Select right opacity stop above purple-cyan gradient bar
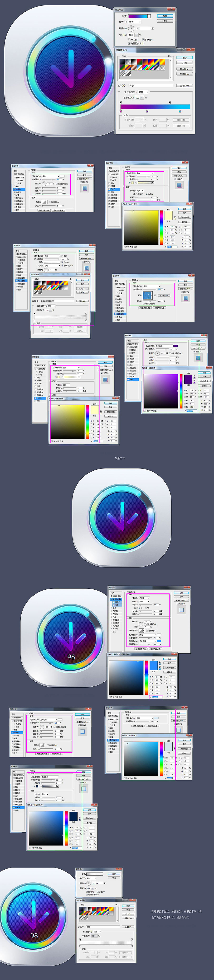Image resolution: width=214 pixels, height=980 pixels. click(x=170, y=102)
